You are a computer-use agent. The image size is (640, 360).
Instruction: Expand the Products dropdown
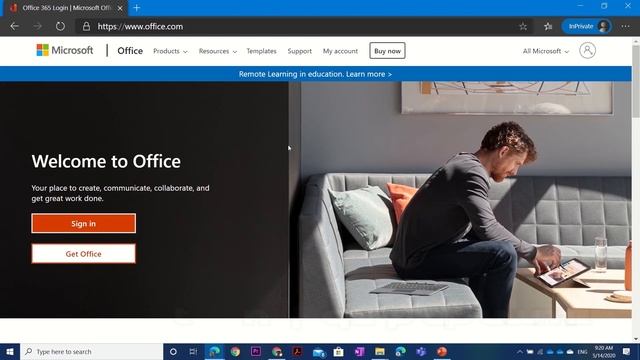(x=170, y=51)
